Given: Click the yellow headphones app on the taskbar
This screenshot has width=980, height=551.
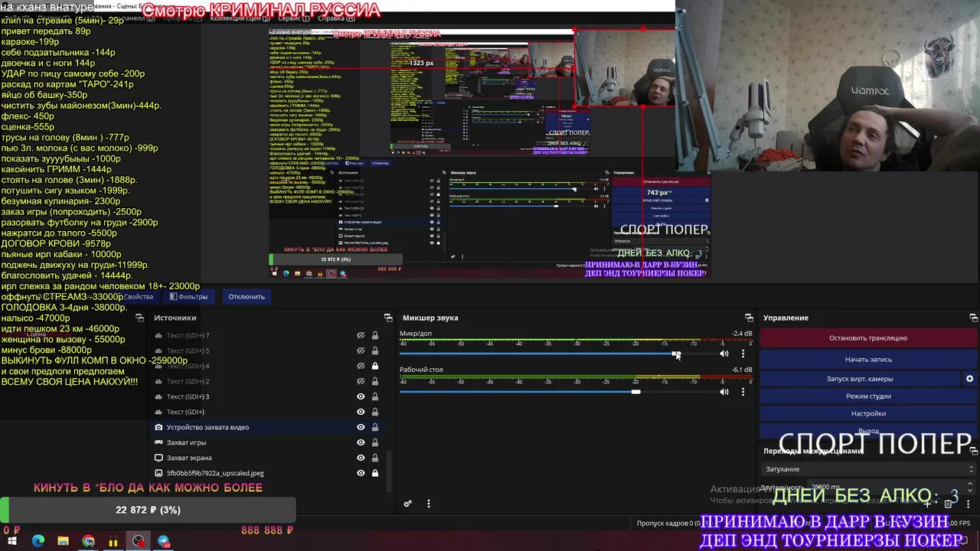Looking at the screenshot, I should pos(113,541).
